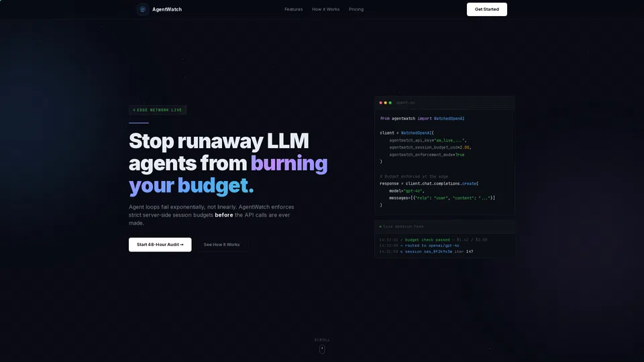Click the Edge Network Live badge
The width and height of the screenshot is (644, 362).
coord(157,110)
